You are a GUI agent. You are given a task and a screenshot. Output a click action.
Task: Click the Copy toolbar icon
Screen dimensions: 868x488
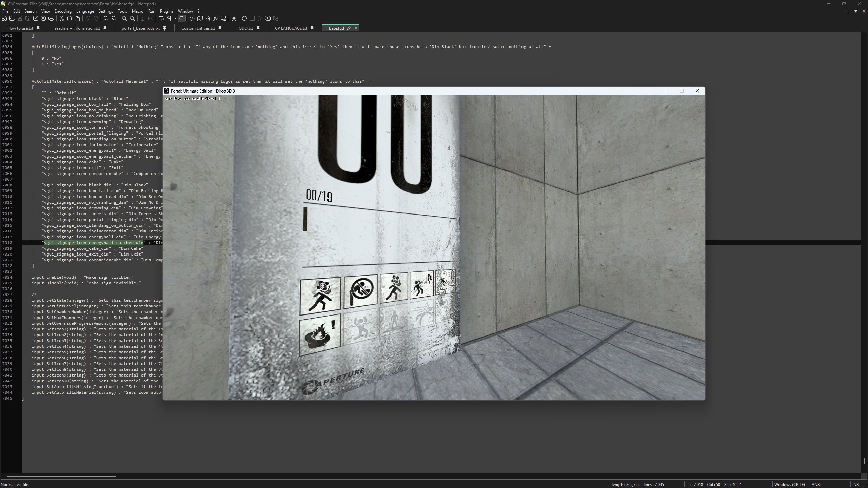pyautogui.click(x=70, y=18)
